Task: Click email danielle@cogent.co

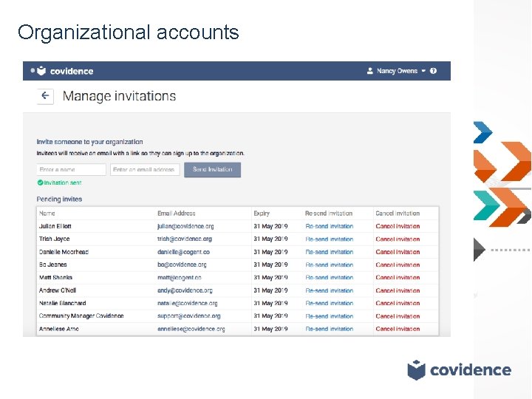Action: [183, 252]
